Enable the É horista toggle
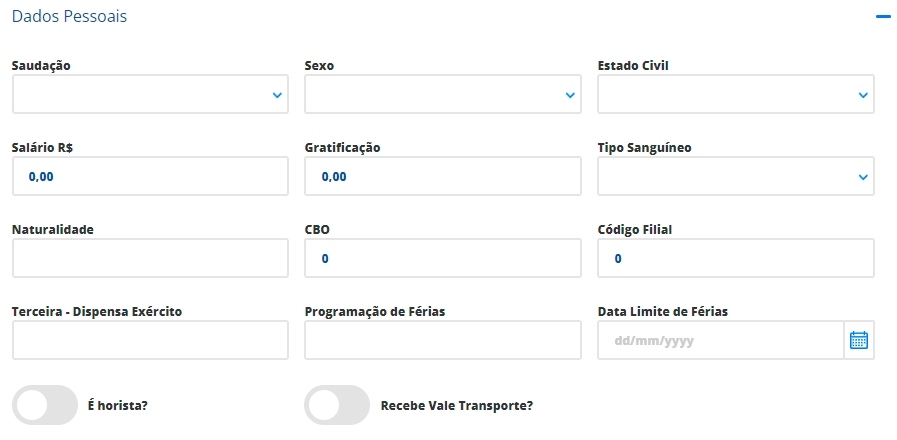The height and width of the screenshot is (440, 897). 45,405
